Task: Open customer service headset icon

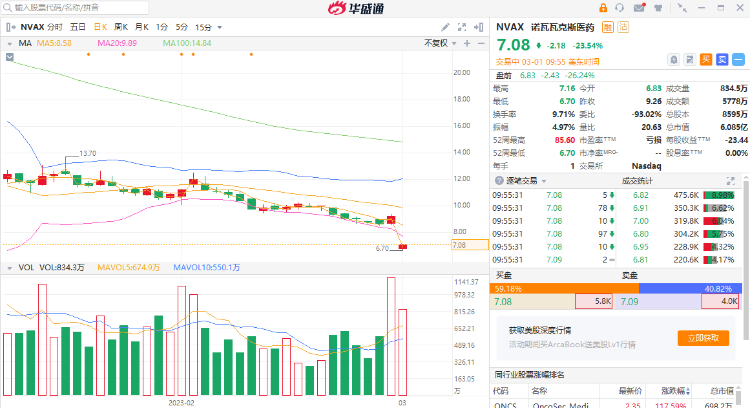Action: click(620, 8)
